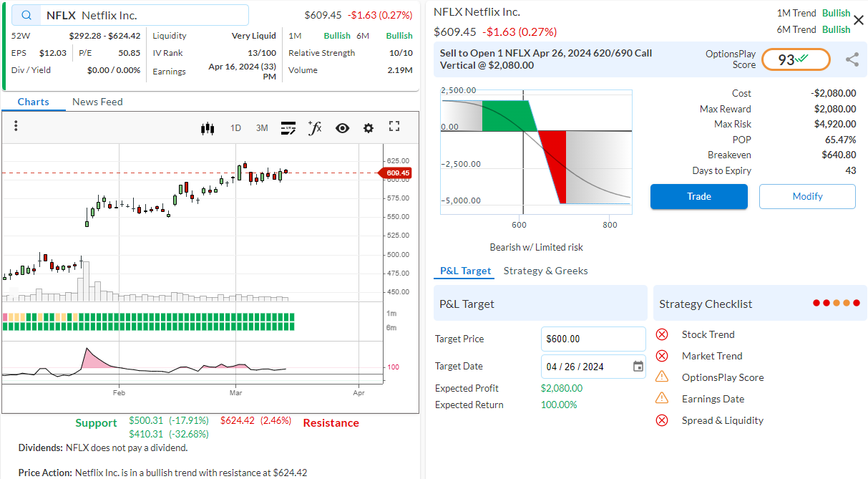Image resolution: width=868 pixels, height=479 pixels.
Task: Change chart interval from 1D
Action: 235,128
